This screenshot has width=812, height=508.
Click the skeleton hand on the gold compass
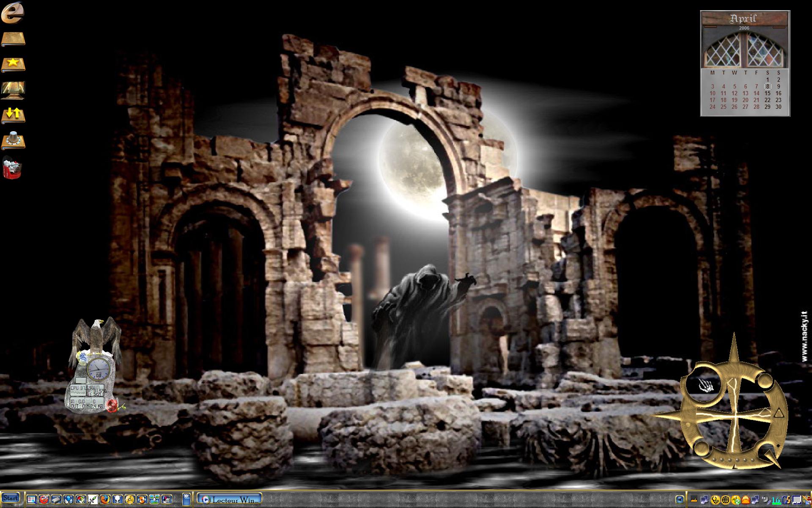tap(705, 386)
